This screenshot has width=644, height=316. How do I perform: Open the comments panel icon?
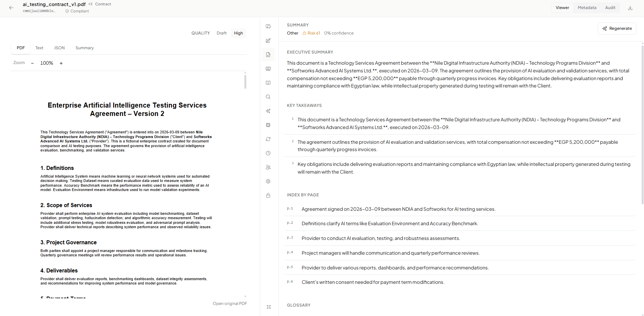click(x=268, y=26)
